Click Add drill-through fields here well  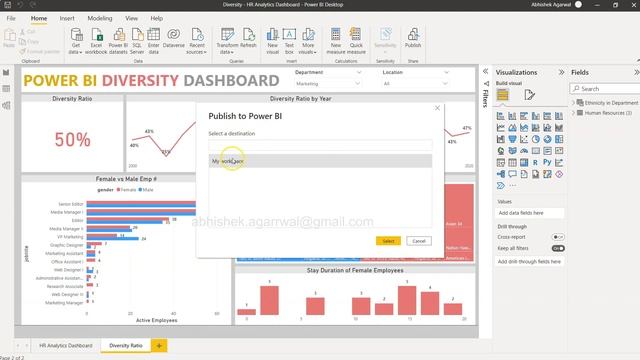(x=530, y=262)
